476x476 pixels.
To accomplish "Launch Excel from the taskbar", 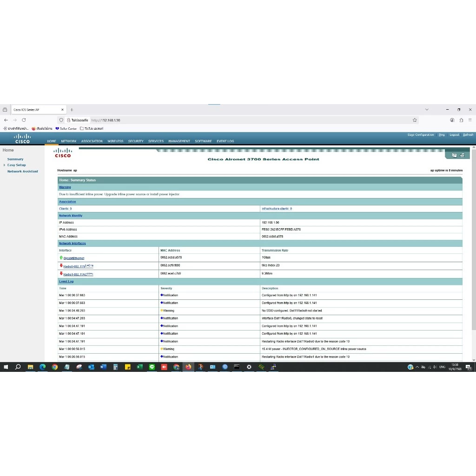I will (x=139, y=367).
